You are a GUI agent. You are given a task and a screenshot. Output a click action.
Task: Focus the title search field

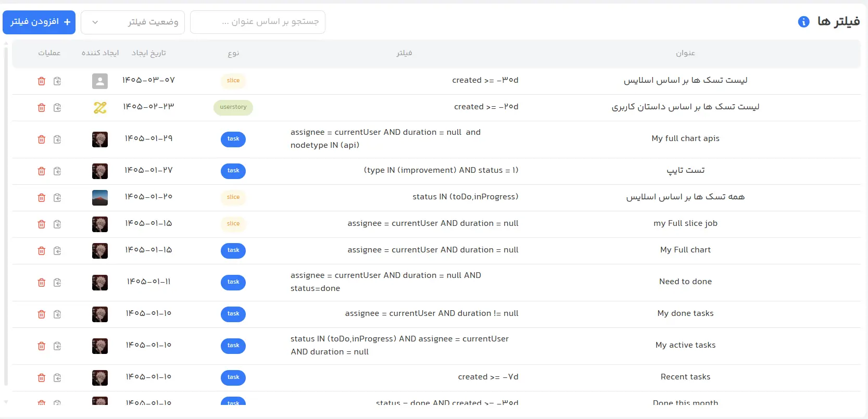pyautogui.click(x=258, y=22)
